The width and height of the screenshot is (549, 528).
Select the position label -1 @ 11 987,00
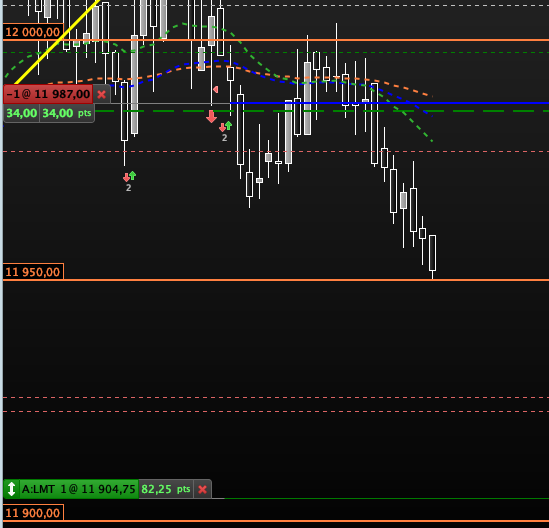[x=48, y=94]
